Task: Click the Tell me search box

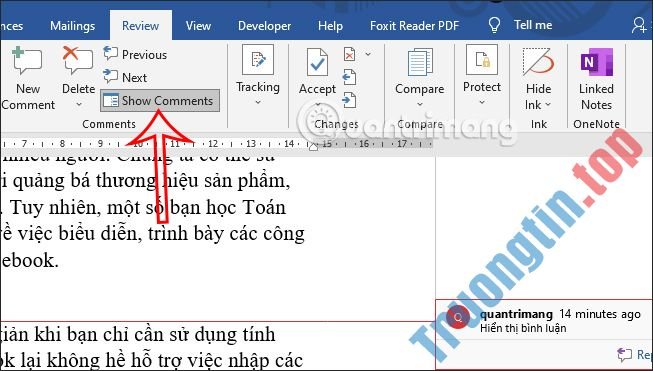Action: coord(533,25)
